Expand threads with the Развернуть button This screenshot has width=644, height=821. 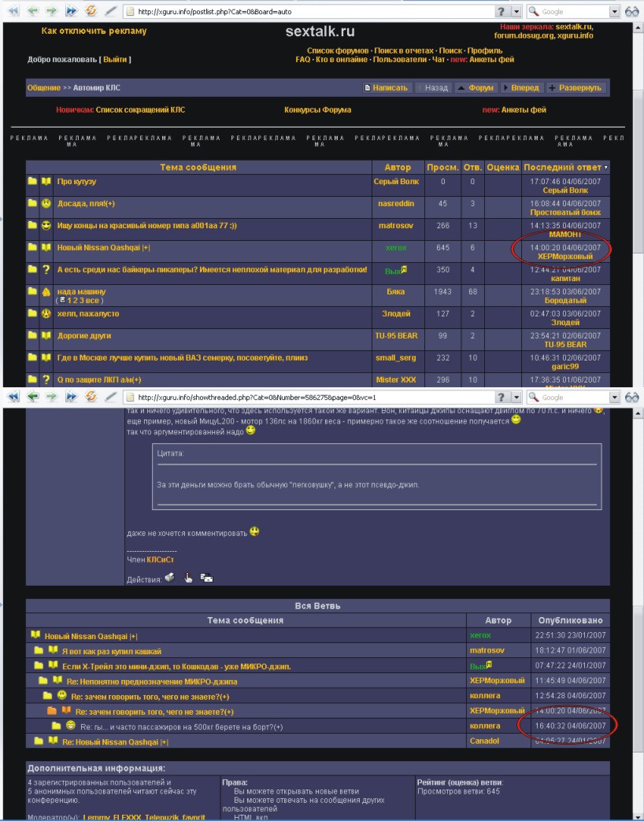[576, 87]
